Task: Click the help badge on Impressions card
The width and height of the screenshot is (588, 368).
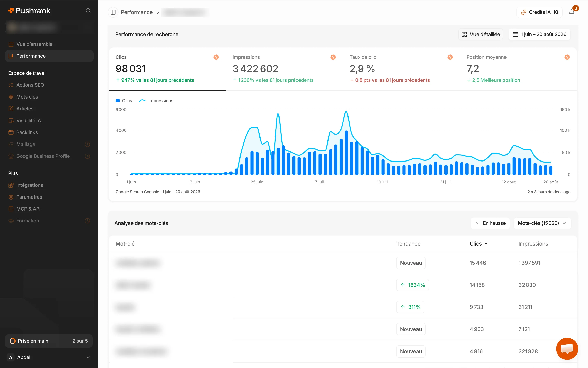Action: tap(333, 57)
